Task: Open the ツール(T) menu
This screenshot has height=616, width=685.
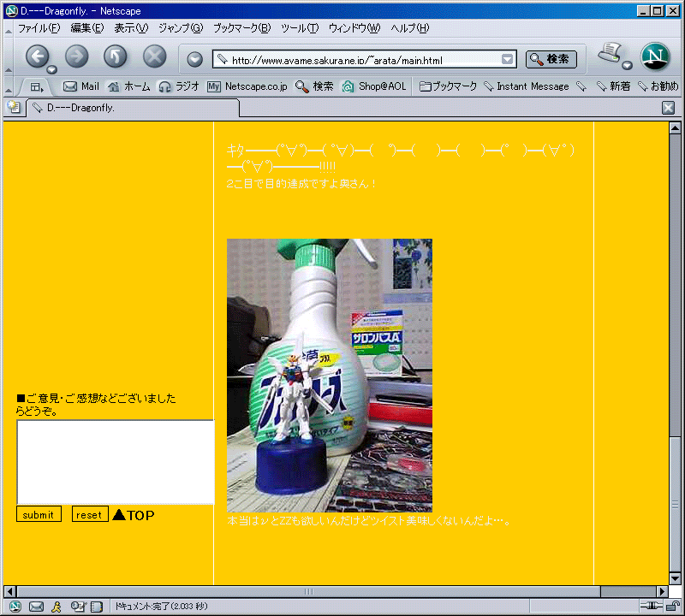Action: pyautogui.click(x=300, y=28)
